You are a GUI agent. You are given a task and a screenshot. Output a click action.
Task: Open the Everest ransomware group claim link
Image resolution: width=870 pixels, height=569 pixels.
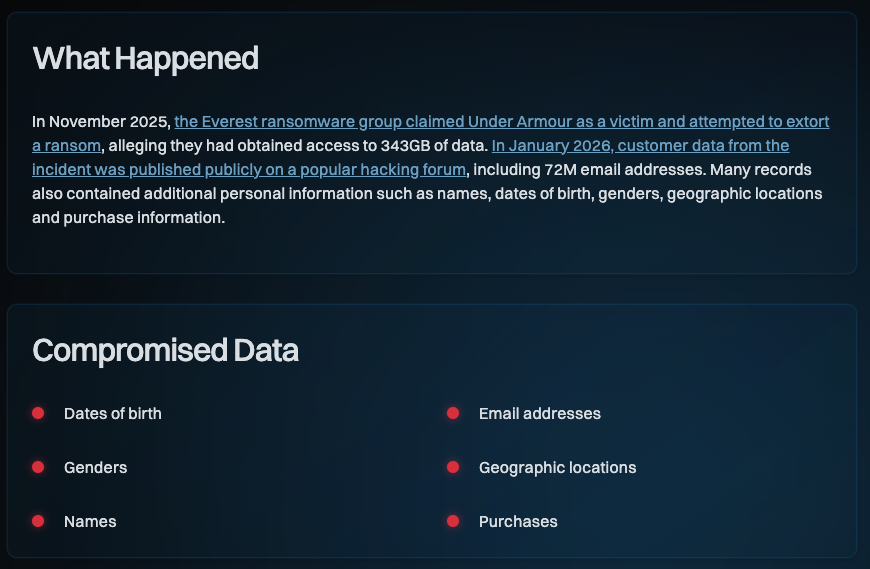500,122
